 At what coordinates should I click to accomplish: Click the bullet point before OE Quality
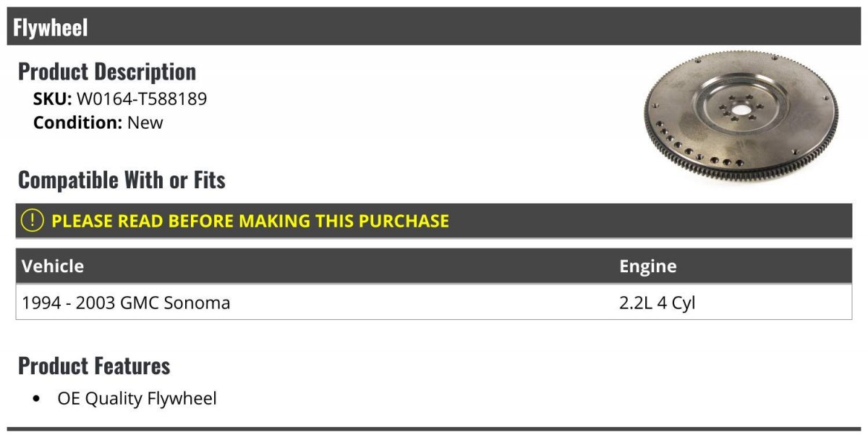pyautogui.click(x=37, y=399)
